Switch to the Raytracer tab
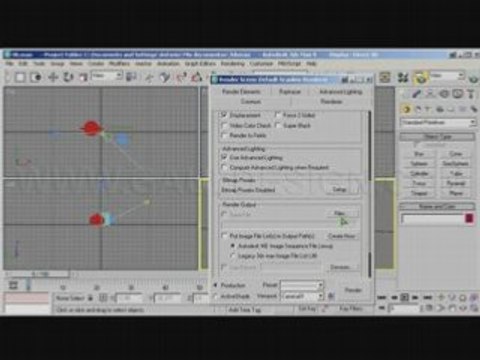Viewport: 480px width, 360px height. 290,92
